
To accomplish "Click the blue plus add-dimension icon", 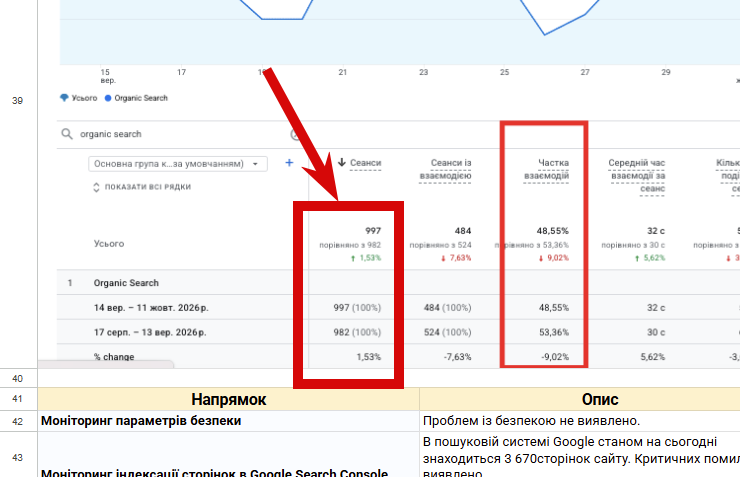I will pos(289,163).
